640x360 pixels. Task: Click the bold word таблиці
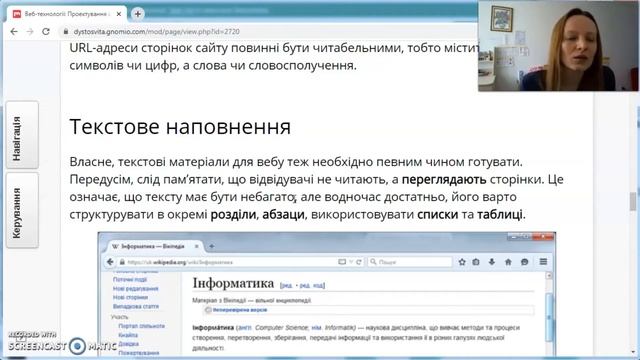click(x=500, y=214)
